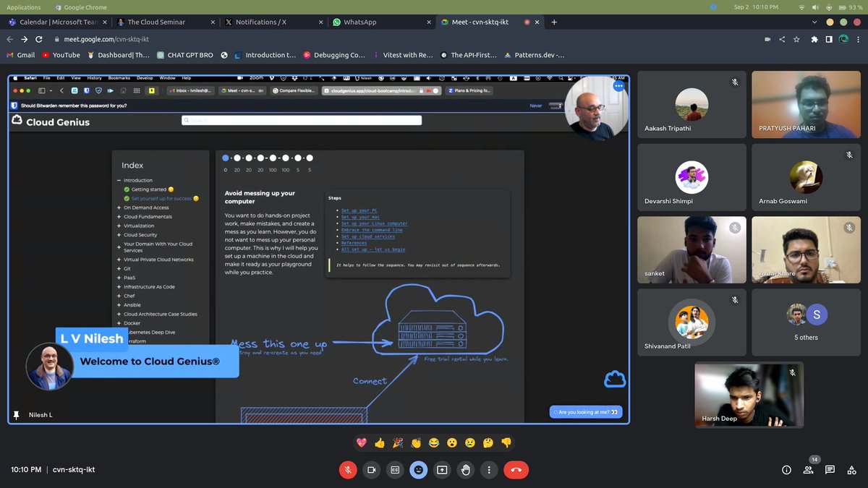
Task: Send the thinking face reaction
Action: pyautogui.click(x=488, y=442)
